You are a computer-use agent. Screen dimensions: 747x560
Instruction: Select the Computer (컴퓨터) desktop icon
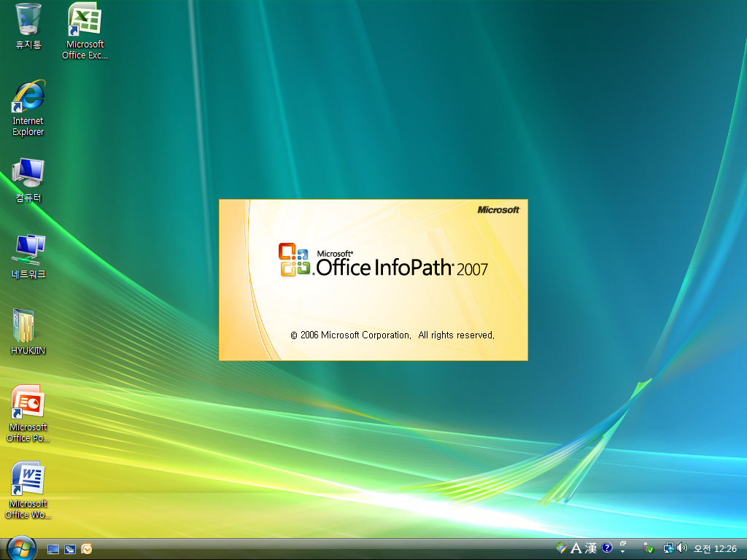coord(28,180)
